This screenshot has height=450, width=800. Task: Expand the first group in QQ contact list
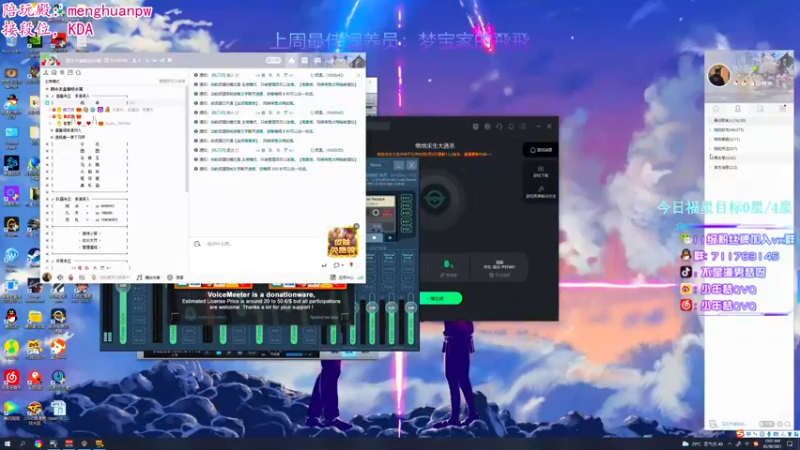point(710,120)
